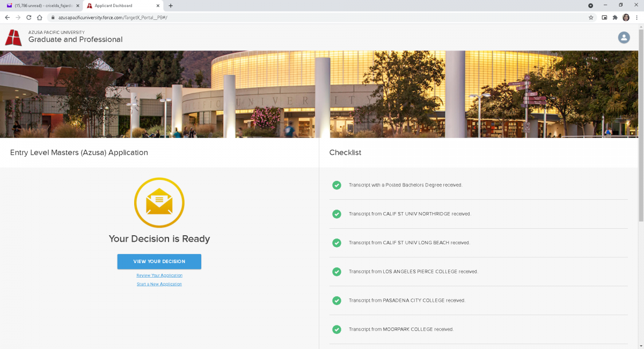Click the Azusa Pacific University logo
Screen dimensions: 644x349
pyautogui.click(x=13, y=38)
